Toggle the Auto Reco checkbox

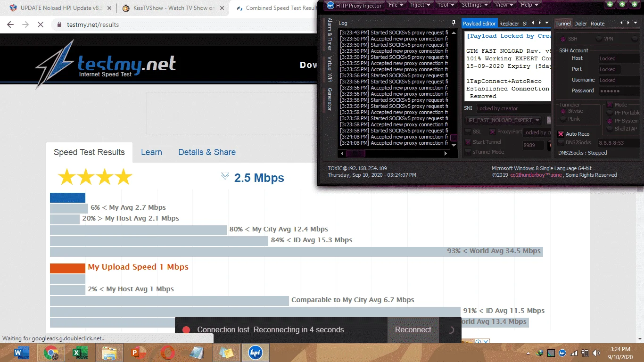(561, 134)
